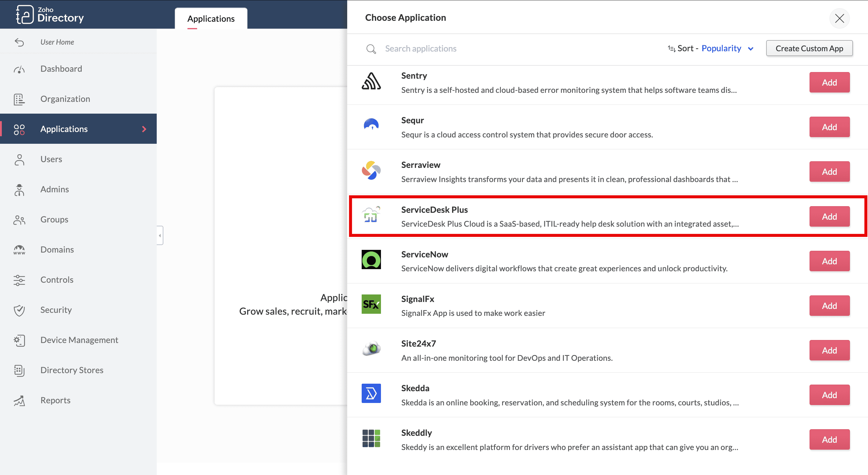Click the Skedda blue logo icon
Image resolution: width=868 pixels, height=475 pixels.
[x=371, y=394]
